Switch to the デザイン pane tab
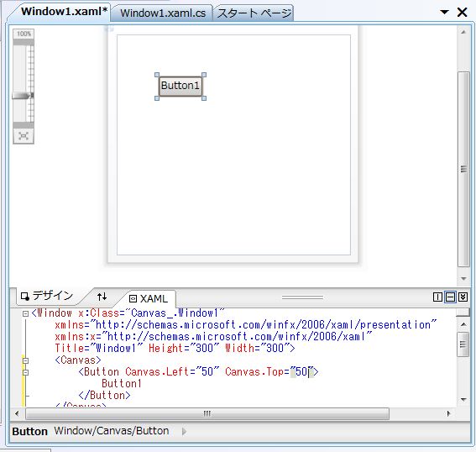The width and height of the screenshot is (476, 452). point(47,296)
